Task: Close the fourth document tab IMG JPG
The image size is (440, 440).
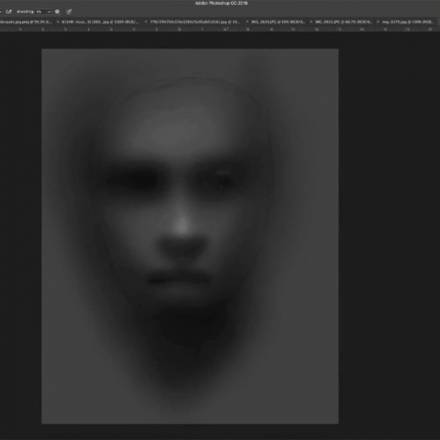Action: point(247,22)
